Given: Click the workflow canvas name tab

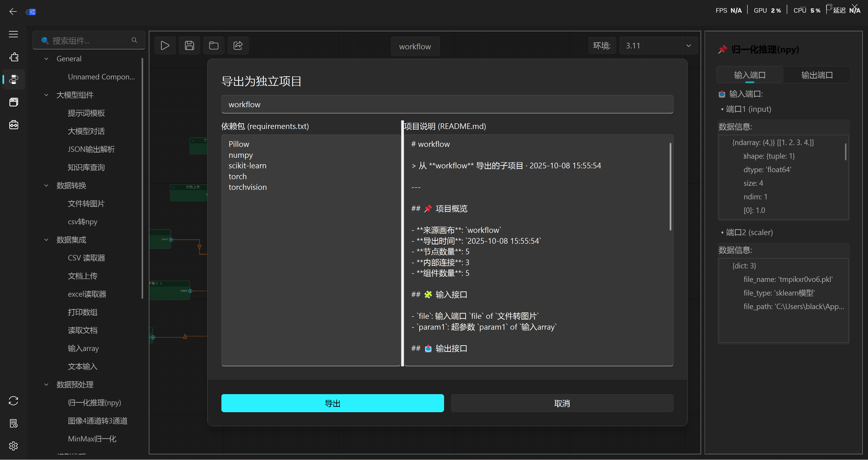Looking at the screenshot, I should tap(415, 47).
